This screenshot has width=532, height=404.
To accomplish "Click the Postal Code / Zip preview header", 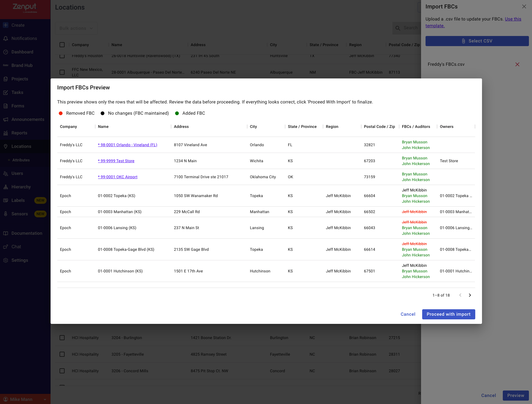I will [379, 127].
